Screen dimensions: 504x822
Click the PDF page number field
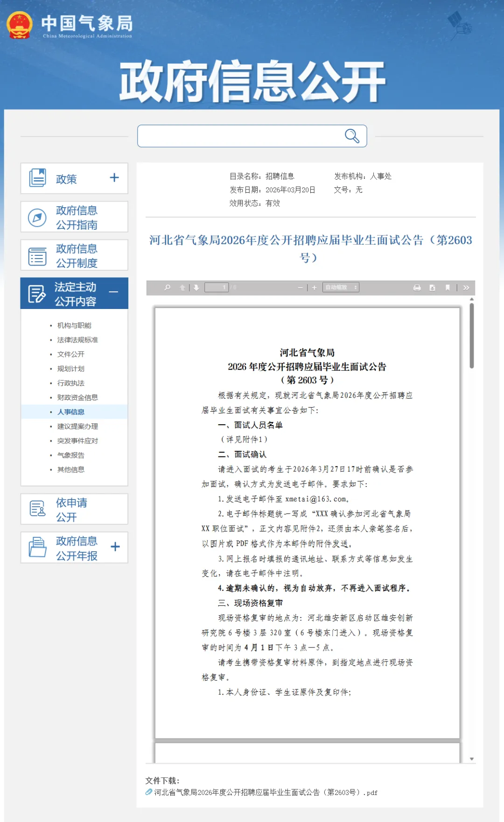[x=217, y=288]
